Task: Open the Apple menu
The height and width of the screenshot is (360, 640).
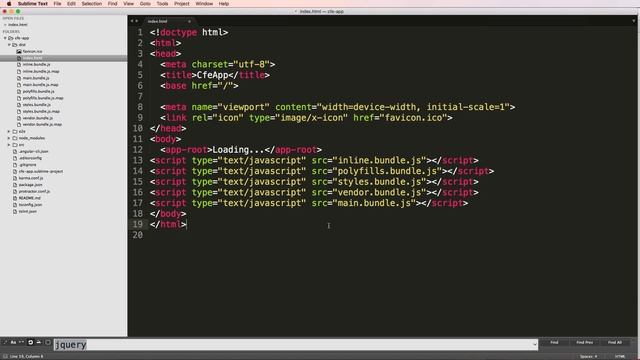Action: pos(9,4)
